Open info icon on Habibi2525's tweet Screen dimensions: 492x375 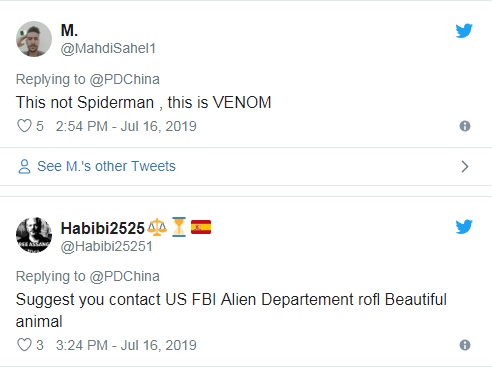coord(465,345)
